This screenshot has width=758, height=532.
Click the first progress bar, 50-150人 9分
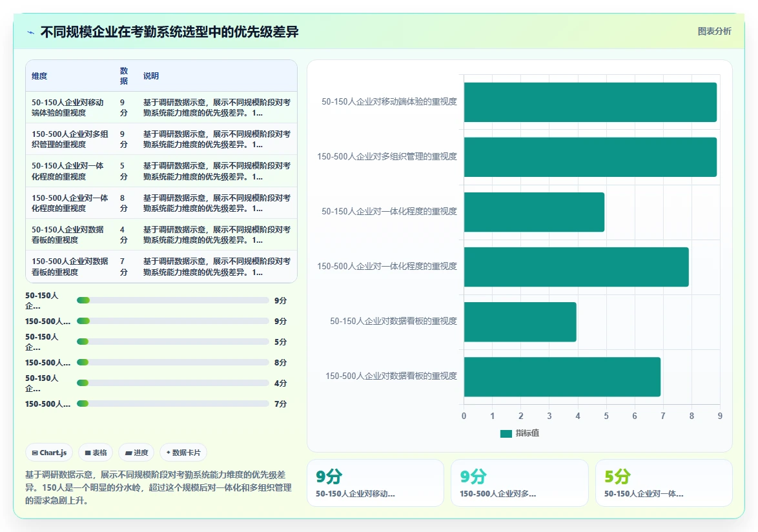(x=172, y=301)
